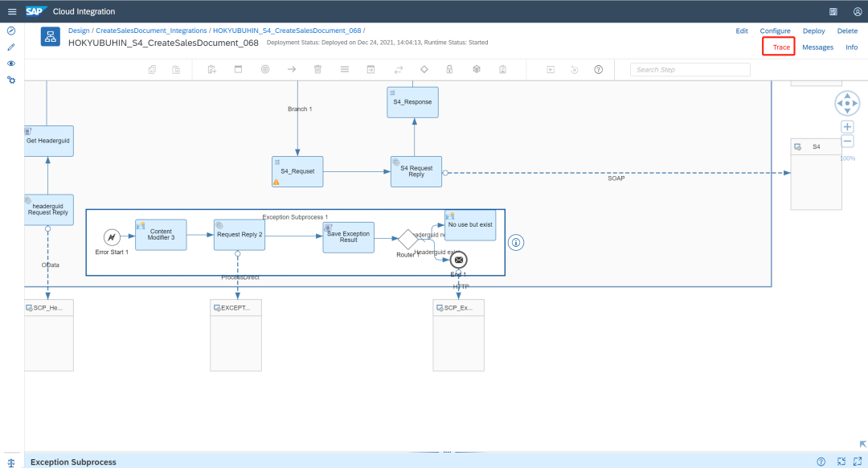
Task: Select the No use but exist step
Action: pyautogui.click(x=470, y=224)
